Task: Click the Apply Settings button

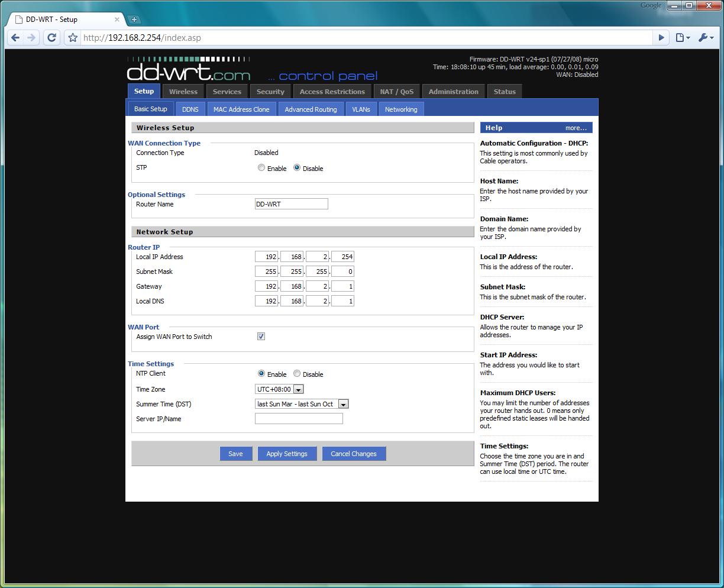Action: (x=287, y=454)
